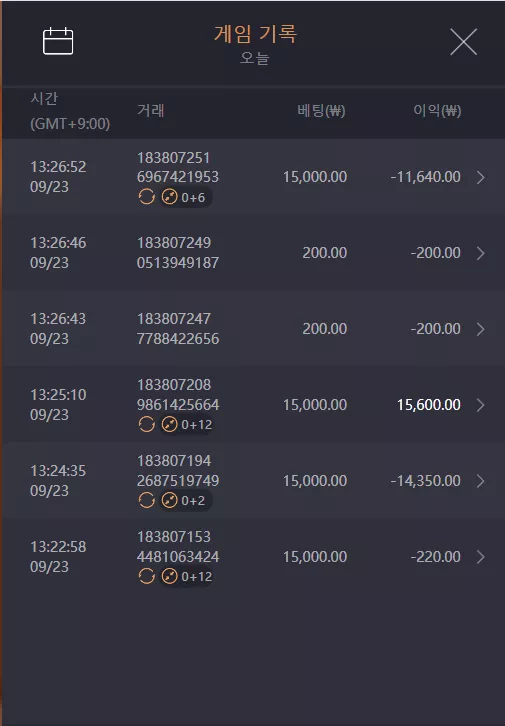Click the 0+12 badge in transaction 1838072089861425664
This screenshot has width=505, height=726.
tap(187, 424)
